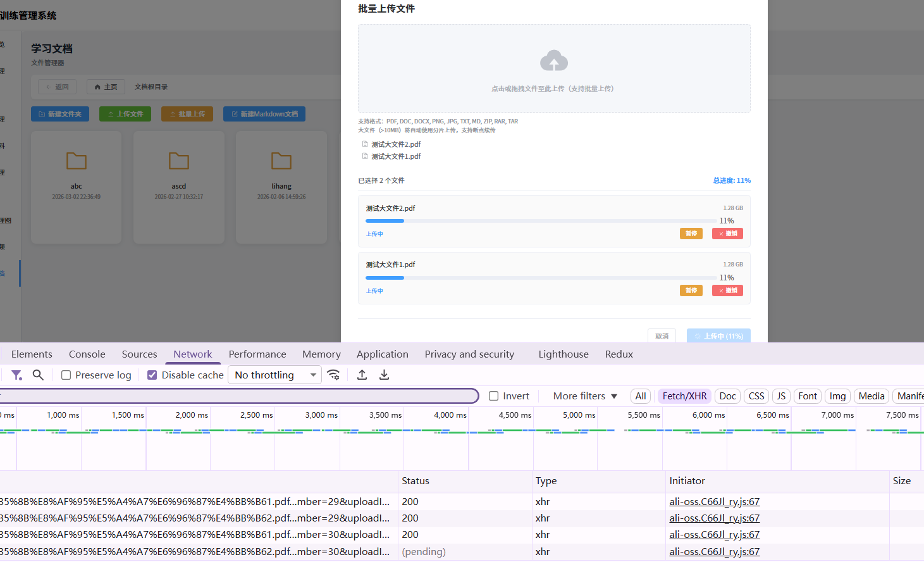
Task: Expand the More filters dropdown
Action: coord(584,396)
